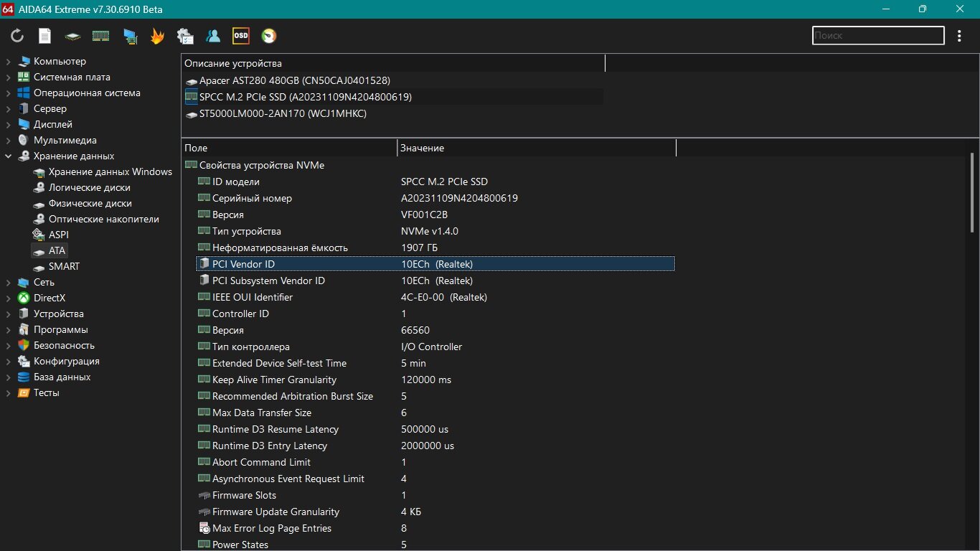Click the Свойства устройства NVMe group header
Viewport: 980px width, 551px height.
point(255,166)
